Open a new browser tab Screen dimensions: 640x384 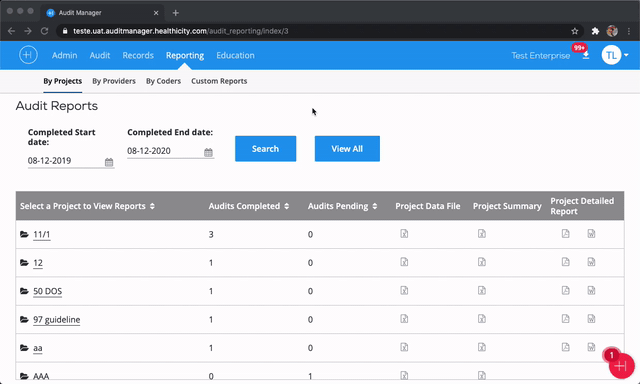click(176, 13)
